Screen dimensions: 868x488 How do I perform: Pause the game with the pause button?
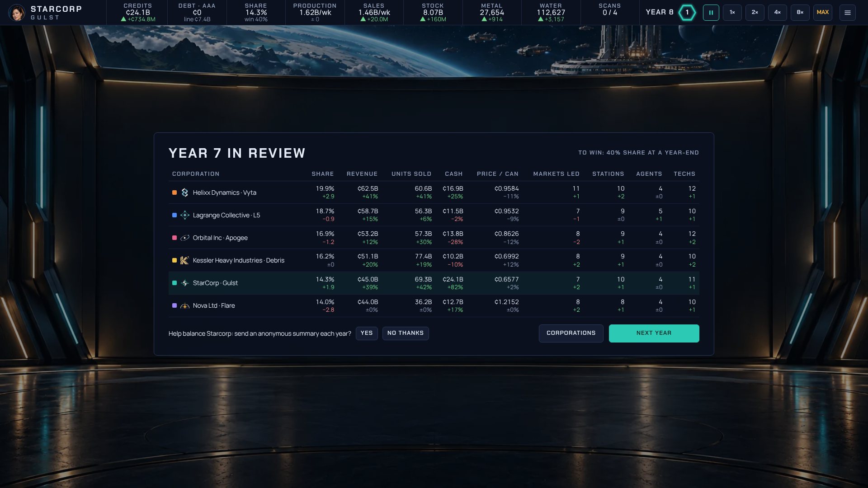[711, 13]
